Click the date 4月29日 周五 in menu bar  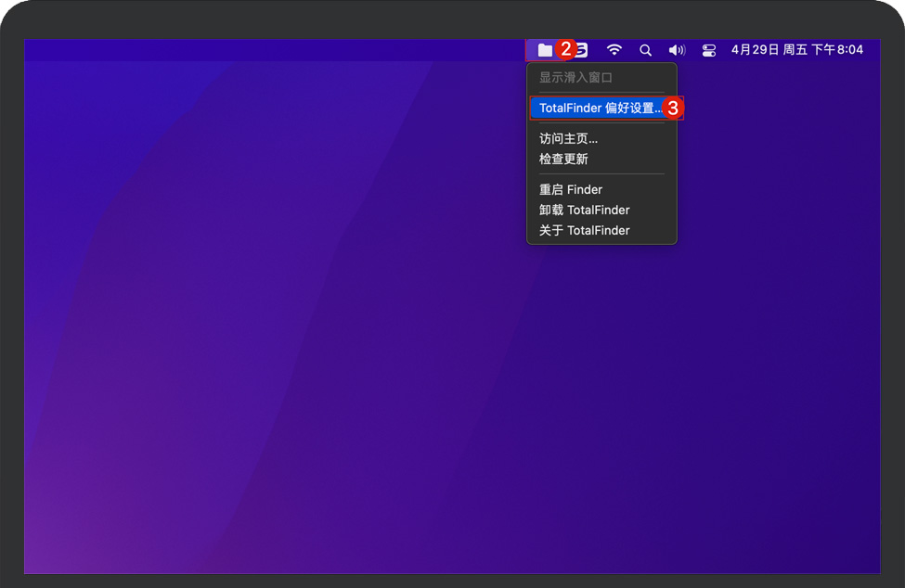(x=769, y=50)
